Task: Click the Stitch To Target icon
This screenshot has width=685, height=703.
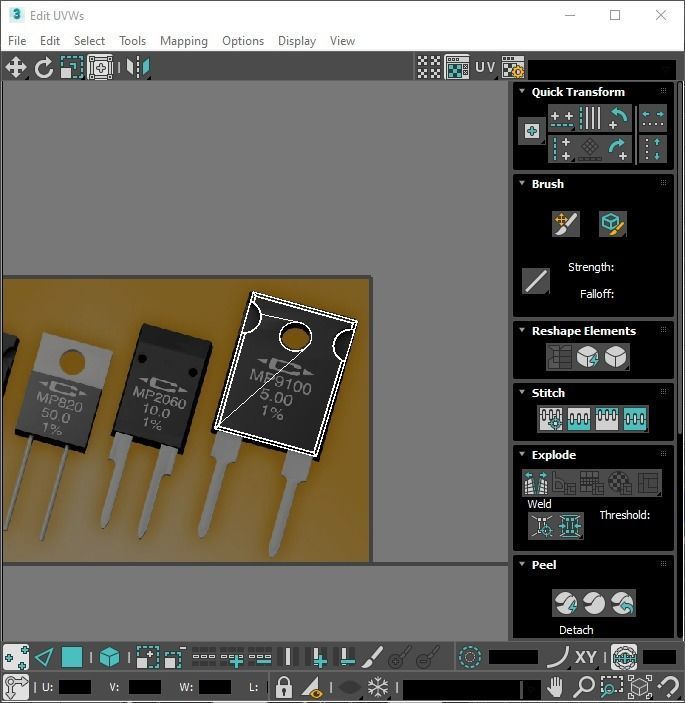Action: click(x=551, y=419)
